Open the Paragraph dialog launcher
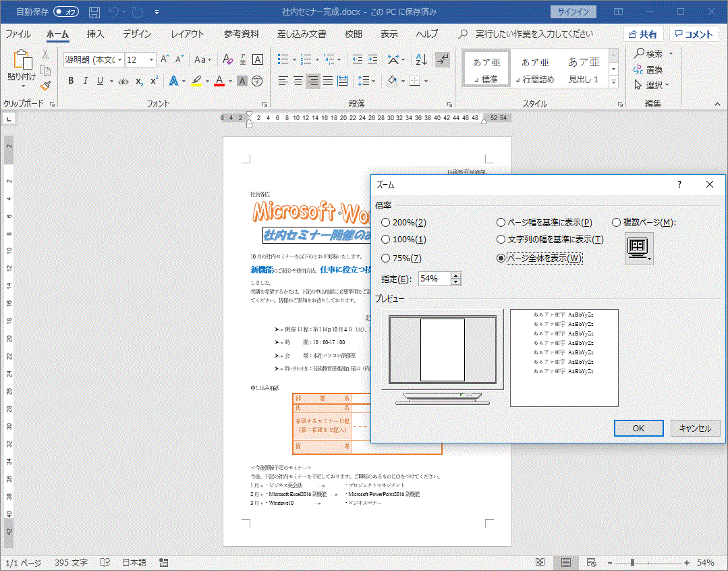Image resolution: width=728 pixels, height=571 pixels. (449, 104)
